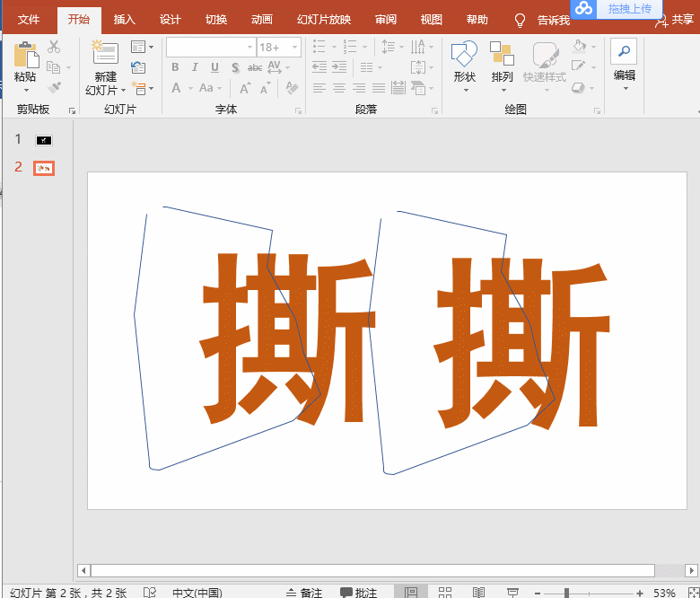Click the cloud drag-upload button
Viewport: 700px width, 598px height.
pyautogui.click(x=616, y=8)
